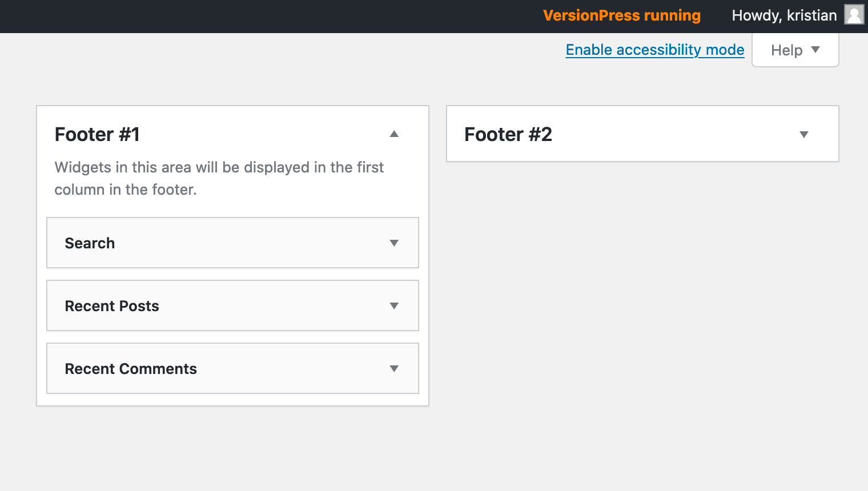Click the VersionPress running status link

coord(621,15)
